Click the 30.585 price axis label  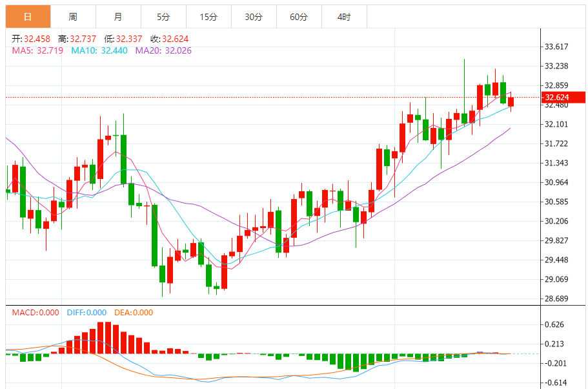click(556, 202)
